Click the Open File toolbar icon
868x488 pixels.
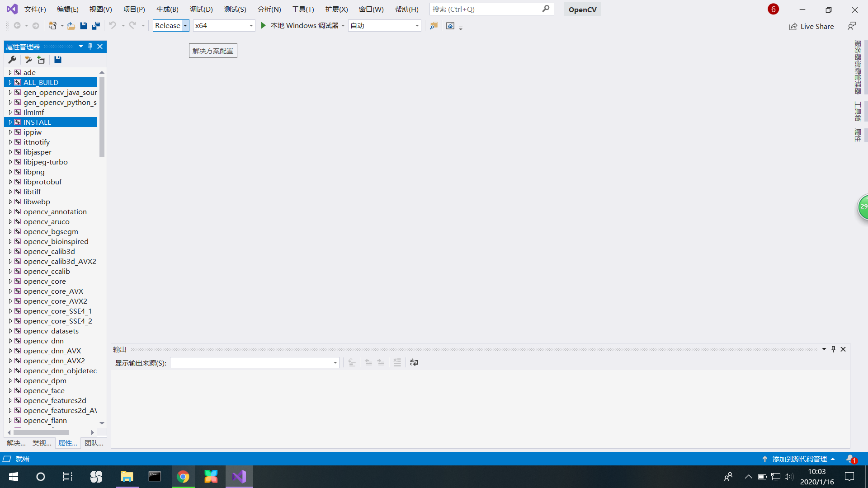pyautogui.click(x=71, y=26)
